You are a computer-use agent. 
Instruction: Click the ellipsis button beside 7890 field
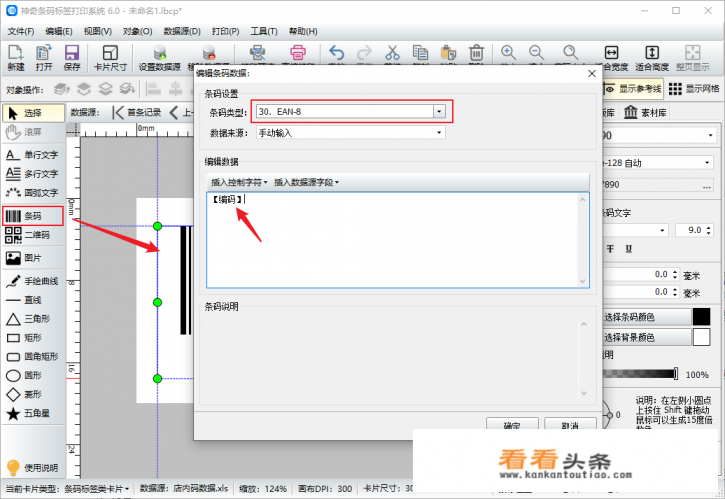point(707,185)
